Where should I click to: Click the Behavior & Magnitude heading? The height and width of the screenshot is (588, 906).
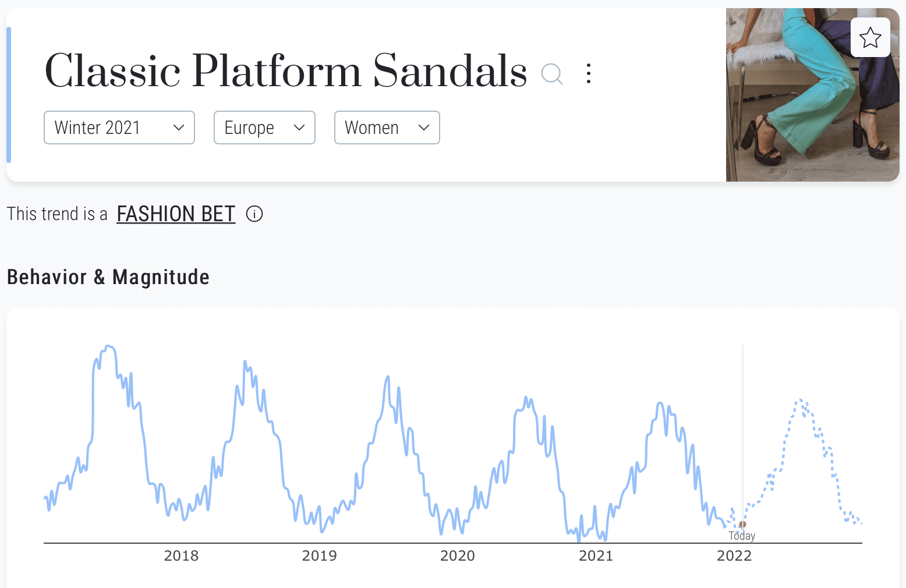108,277
